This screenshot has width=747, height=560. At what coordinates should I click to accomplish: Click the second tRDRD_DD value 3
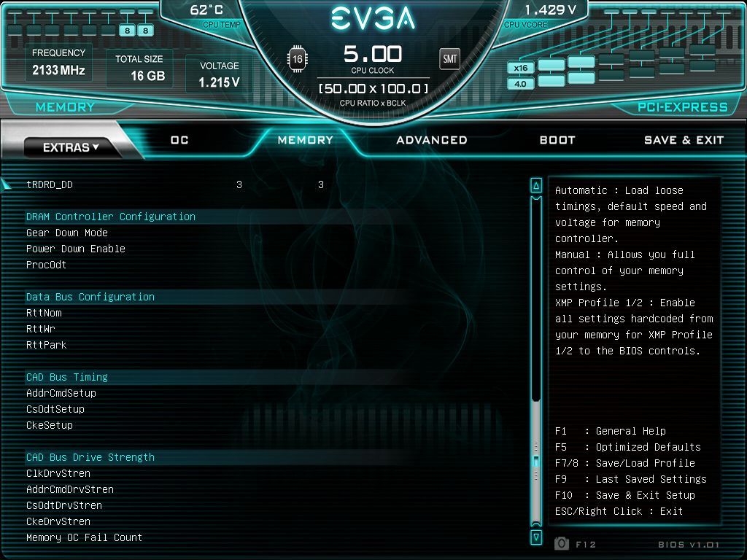click(x=321, y=184)
